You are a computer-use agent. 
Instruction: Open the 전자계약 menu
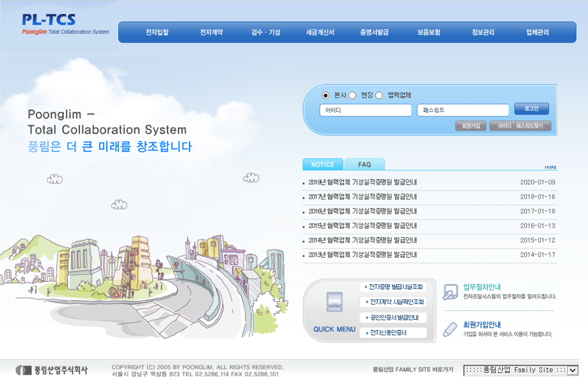pos(211,32)
